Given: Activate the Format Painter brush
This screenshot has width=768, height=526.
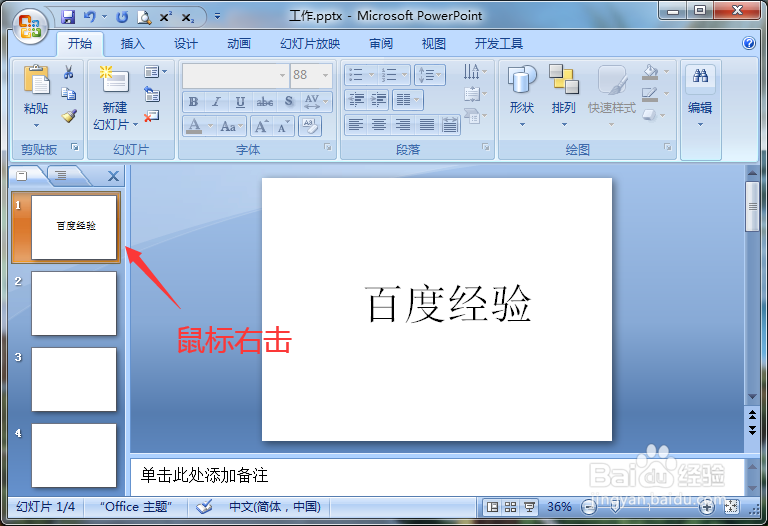Looking at the screenshot, I should (69, 116).
